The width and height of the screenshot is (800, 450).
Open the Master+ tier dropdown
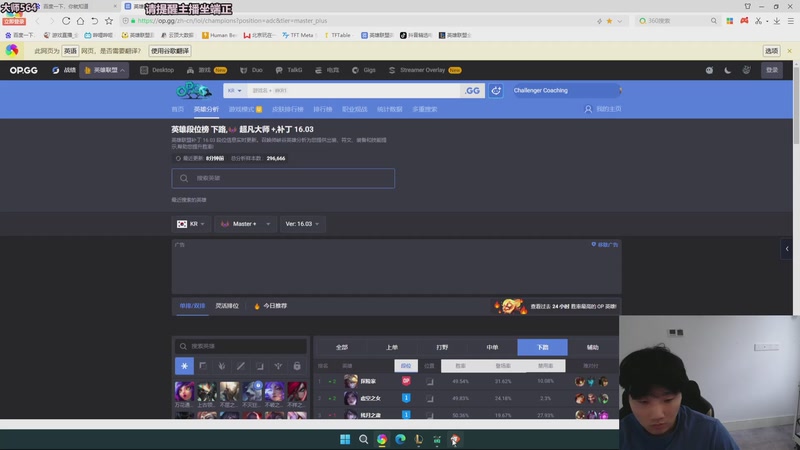click(245, 224)
